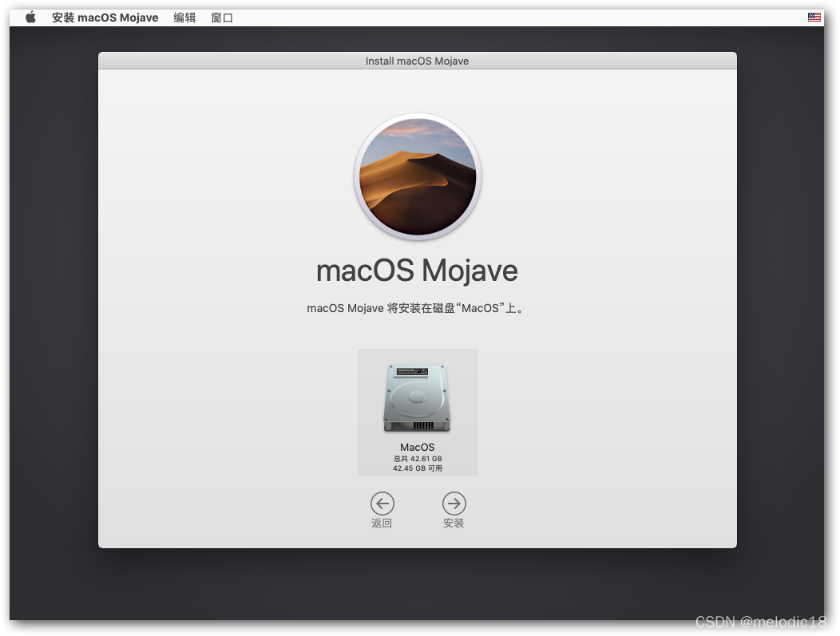Image resolution: width=840 pixels, height=636 pixels.
Task: Open the Apple menu
Action: tap(30, 18)
